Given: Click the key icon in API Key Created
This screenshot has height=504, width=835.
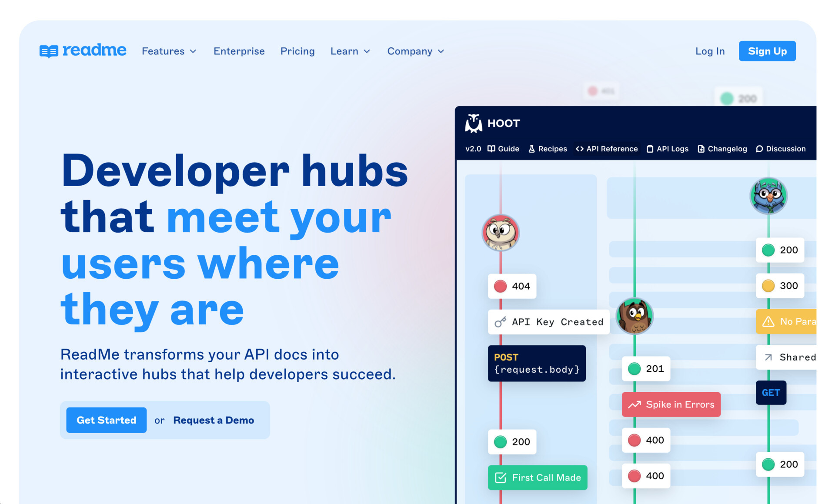Looking at the screenshot, I should pyautogui.click(x=501, y=322).
